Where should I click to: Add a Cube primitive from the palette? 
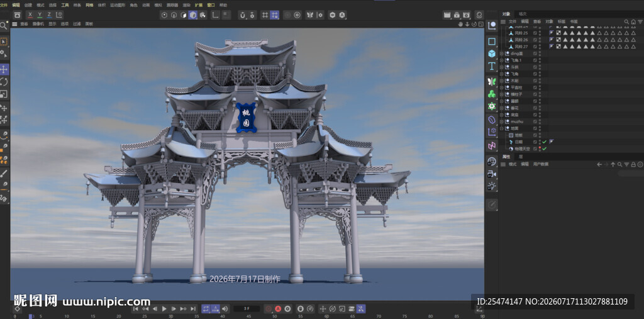[492, 54]
